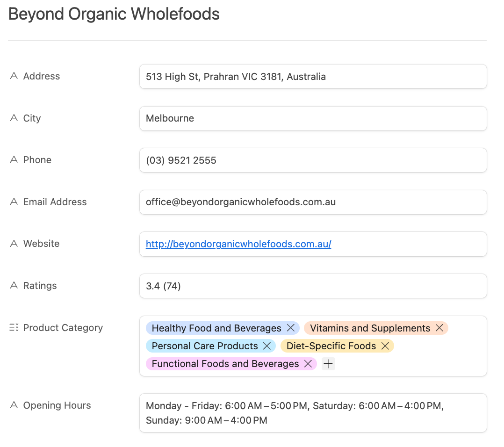Edit the Phone field
The image size is (504, 447).
point(313,160)
